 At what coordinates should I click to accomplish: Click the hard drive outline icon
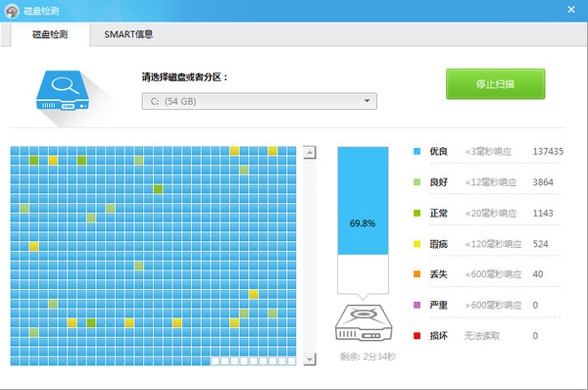coord(364,322)
